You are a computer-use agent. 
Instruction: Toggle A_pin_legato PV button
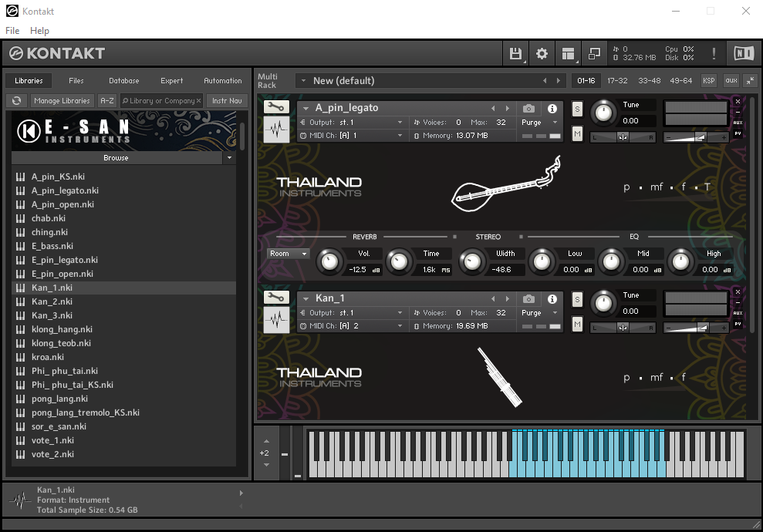click(738, 133)
